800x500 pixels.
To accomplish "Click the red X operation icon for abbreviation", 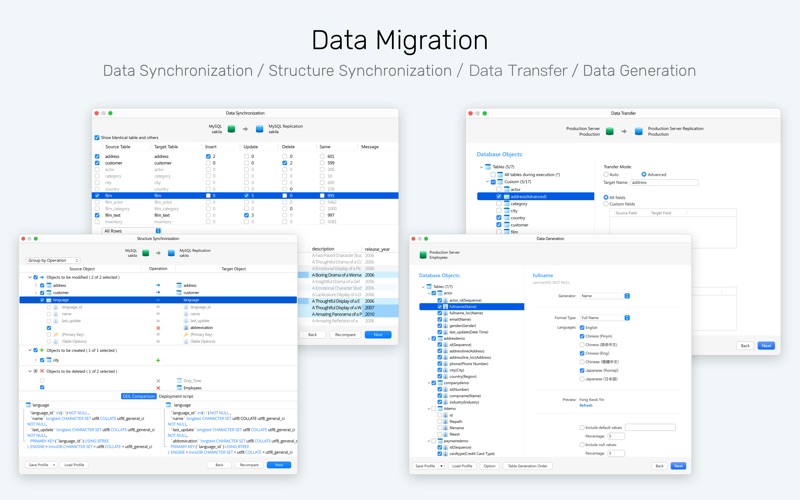I will tap(158, 328).
